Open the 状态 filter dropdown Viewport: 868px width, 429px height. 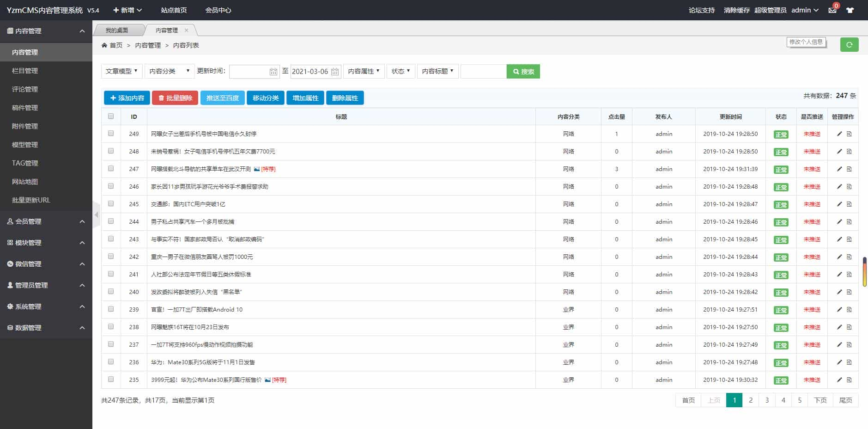tap(401, 71)
